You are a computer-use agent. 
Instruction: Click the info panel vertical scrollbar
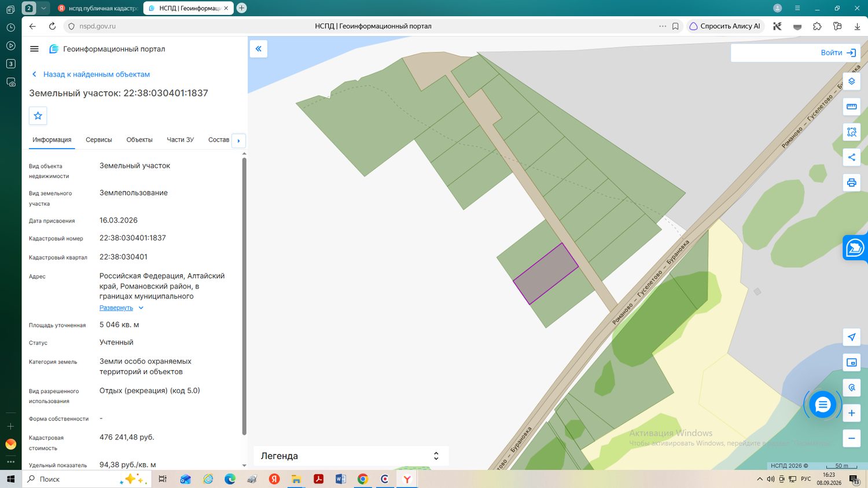pyautogui.click(x=244, y=295)
